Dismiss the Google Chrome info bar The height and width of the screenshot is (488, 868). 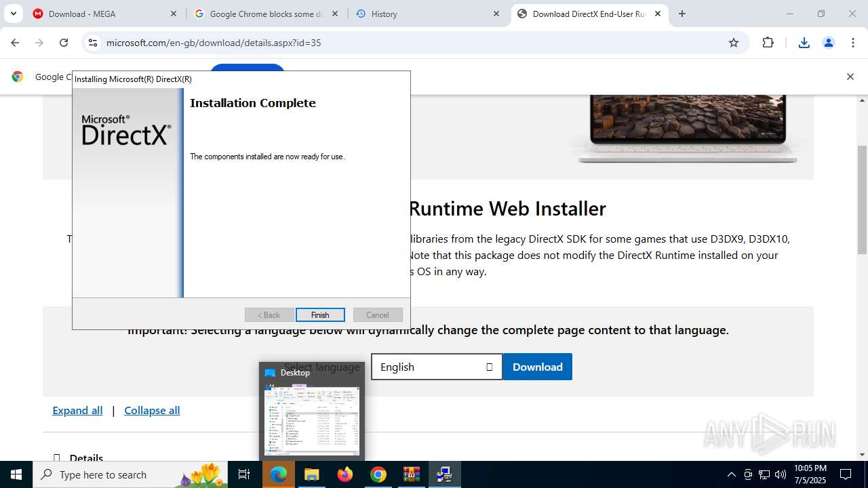pos(850,77)
